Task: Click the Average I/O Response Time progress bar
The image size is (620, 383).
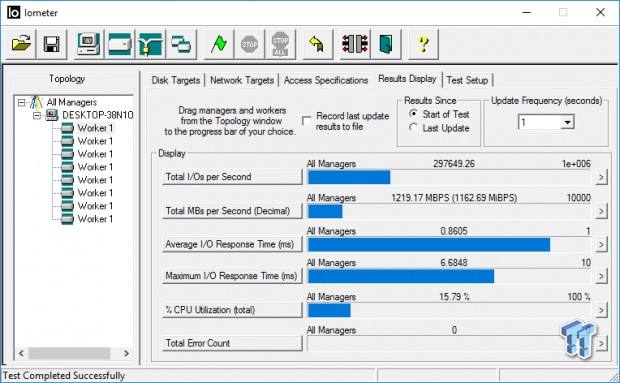Action: pos(449,245)
